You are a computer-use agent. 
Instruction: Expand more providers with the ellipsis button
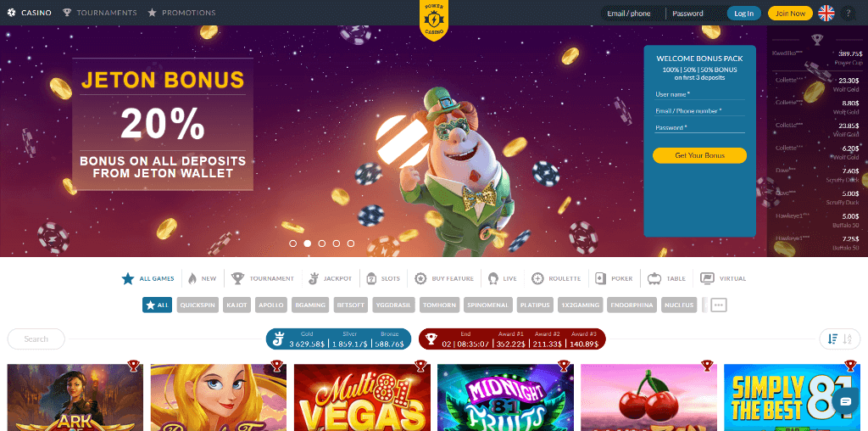pyautogui.click(x=719, y=305)
